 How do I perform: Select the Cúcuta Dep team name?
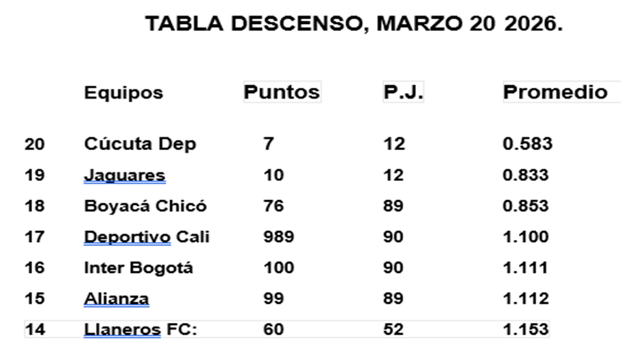[x=140, y=144]
